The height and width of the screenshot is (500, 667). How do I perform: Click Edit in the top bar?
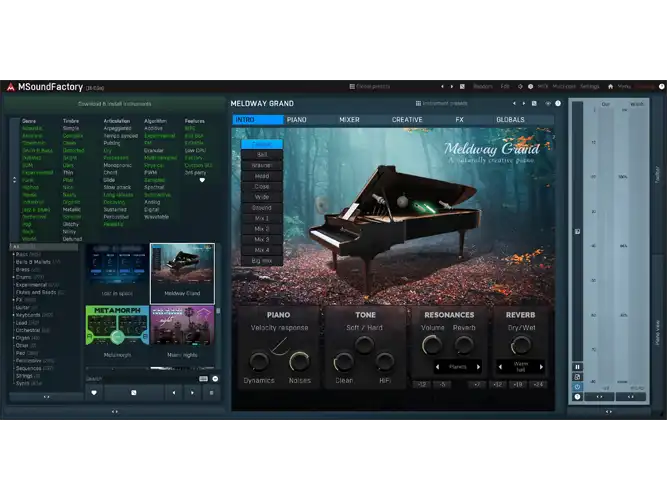(x=505, y=86)
